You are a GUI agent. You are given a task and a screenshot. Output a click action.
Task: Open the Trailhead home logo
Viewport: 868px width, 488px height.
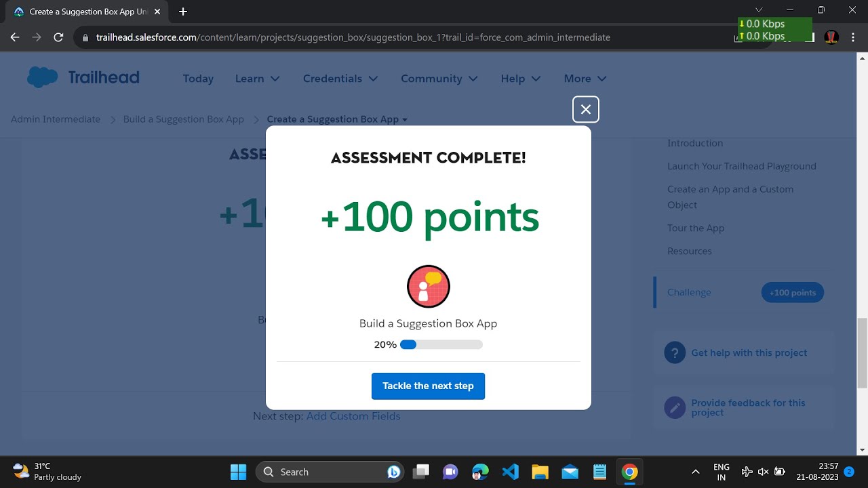(x=83, y=77)
